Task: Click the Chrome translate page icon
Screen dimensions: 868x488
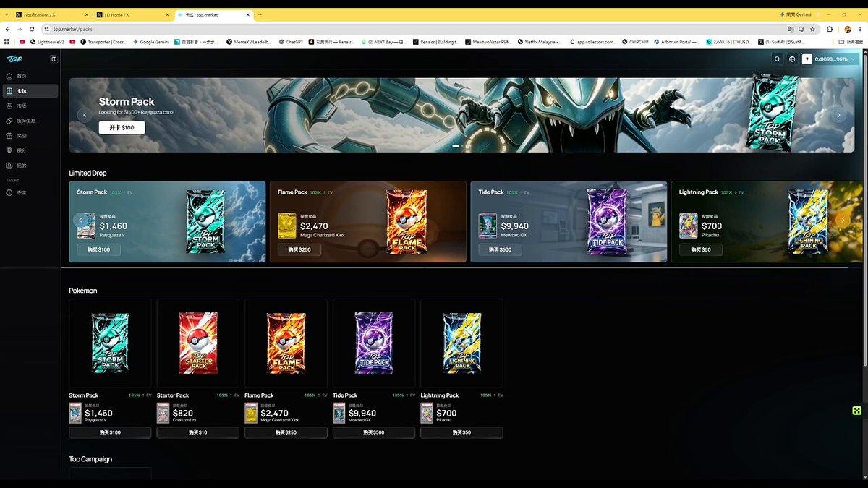Action: (x=791, y=29)
